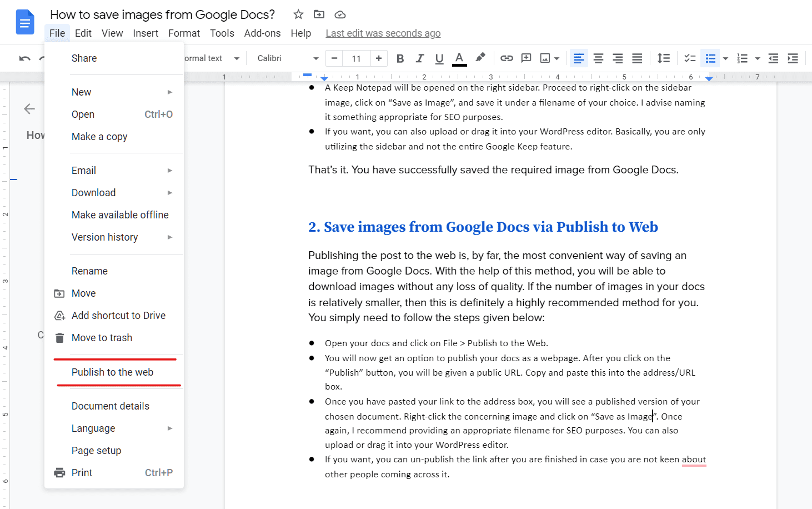This screenshot has width=812, height=509.
Task: Star this document
Action: click(298, 14)
